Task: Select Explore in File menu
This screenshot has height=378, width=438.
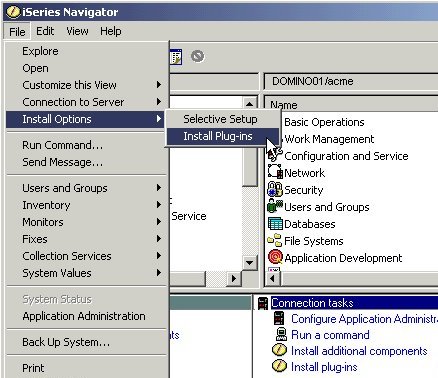Action: 85,51
